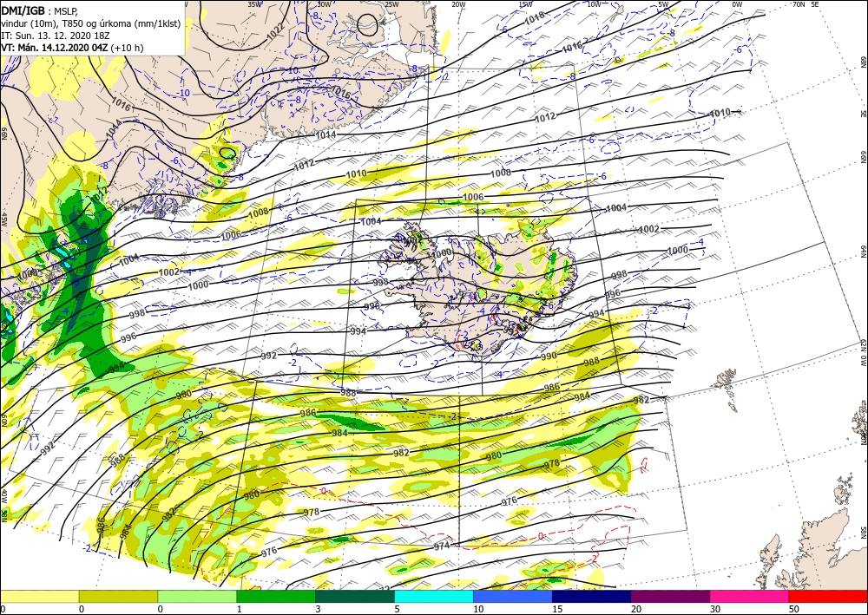The width and height of the screenshot is (868, 615).
Task: Click the 1018 isobar label
Action: coord(535,17)
